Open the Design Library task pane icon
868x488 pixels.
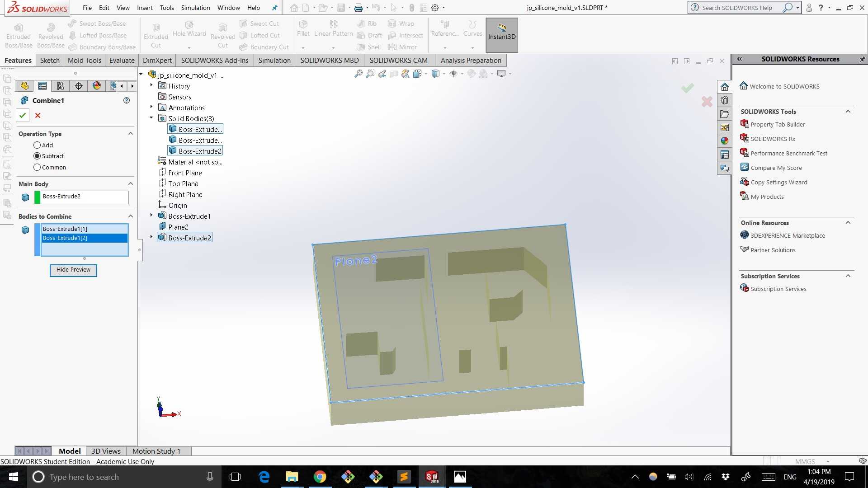coord(725,100)
